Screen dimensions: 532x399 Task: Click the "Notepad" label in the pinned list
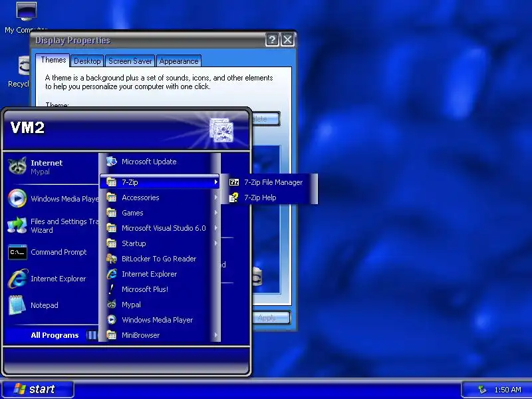pos(45,305)
